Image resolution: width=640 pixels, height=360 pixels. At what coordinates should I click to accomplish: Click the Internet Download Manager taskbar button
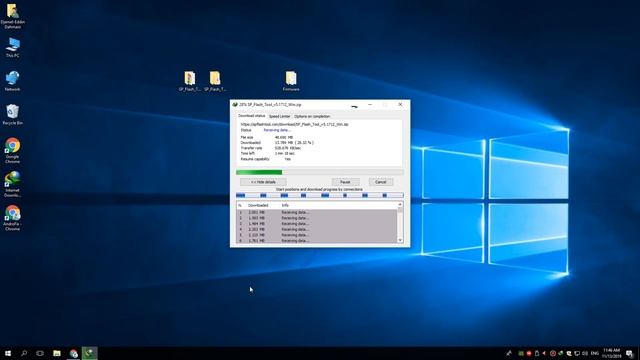pos(89,353)
